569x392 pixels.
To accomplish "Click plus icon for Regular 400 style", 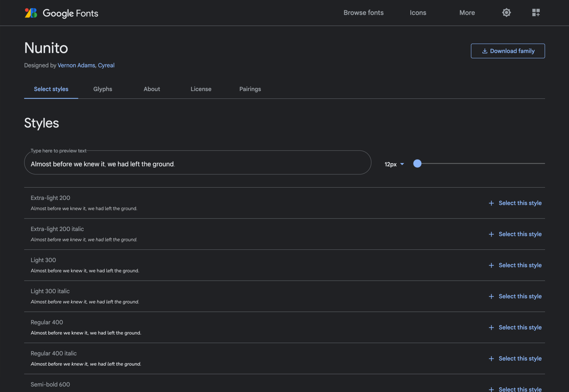I will (x=491, y=327).
